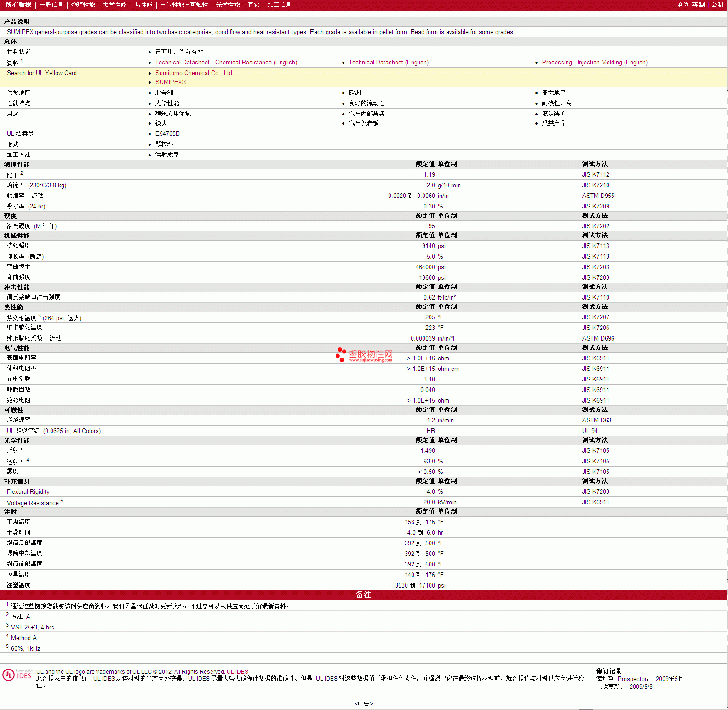Viewport: 728px width, 710px height.
Task: Click the ASTM D955 test method
Action: [598, 196]
